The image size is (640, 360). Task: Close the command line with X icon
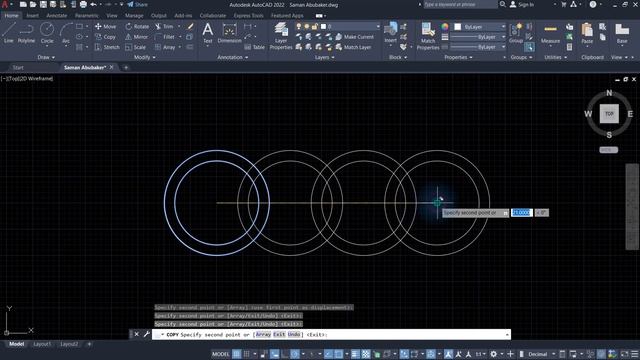click(x=137, y=334)
